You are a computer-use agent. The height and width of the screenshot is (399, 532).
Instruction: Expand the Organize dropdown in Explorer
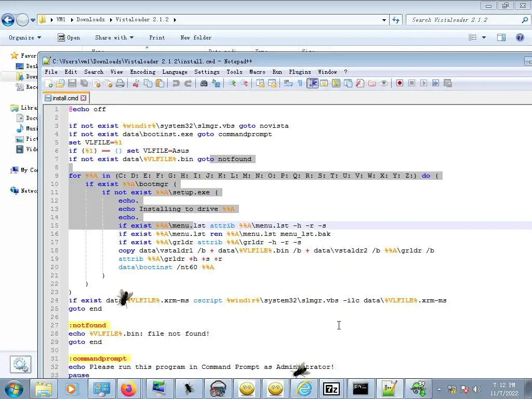point(25,37)
